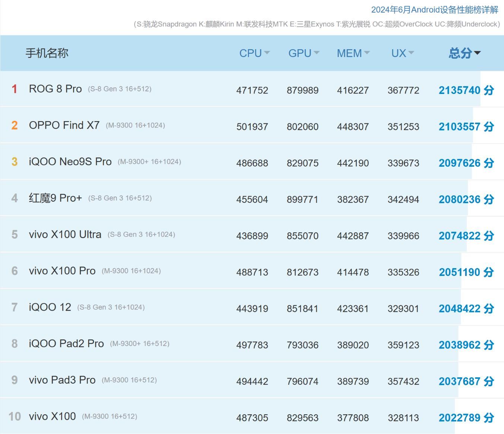Click vivo X100 spec (M-9300 16+512)
Image resolution: width=504 pixels, height=434 pixels.
110,416
